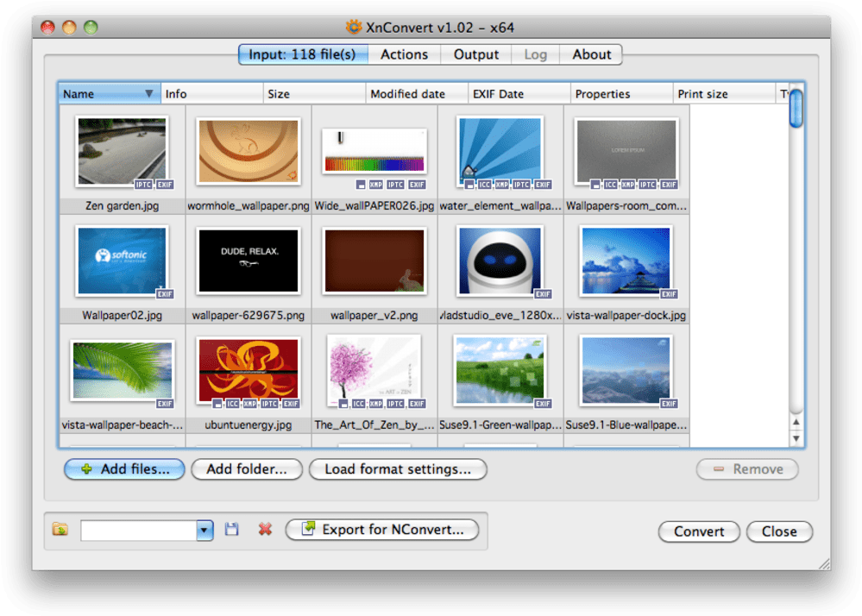Image resolution: width=862 pixels, height=616 pixels.
Task: Click ICC badge on ubuntuenergy.jpg thumbnail
Action: click(x=232, y=404)
